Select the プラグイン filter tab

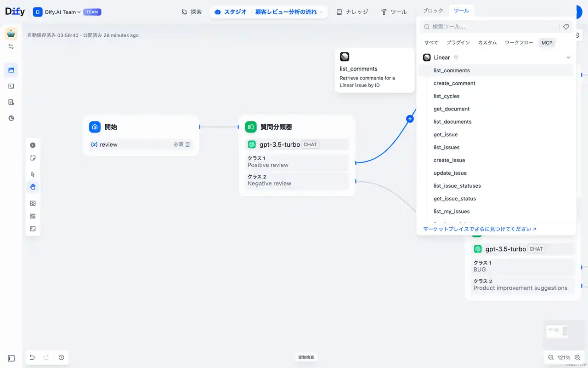(458, 43)
